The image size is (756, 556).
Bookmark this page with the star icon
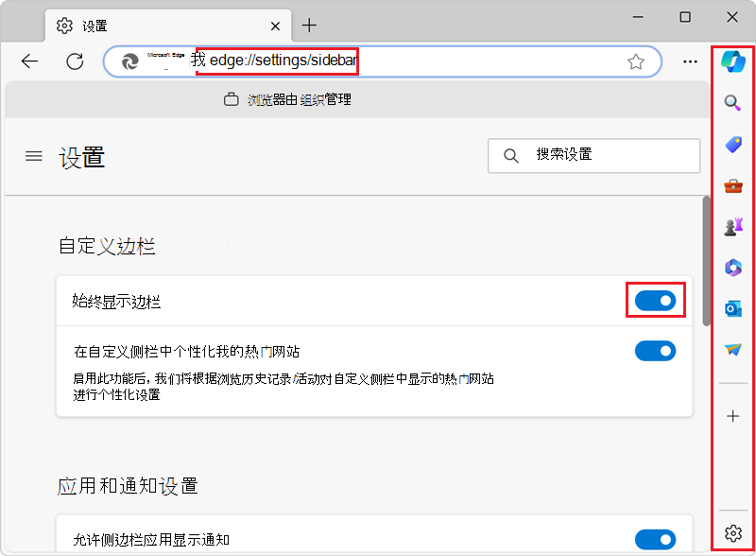[x=636, y=61]
